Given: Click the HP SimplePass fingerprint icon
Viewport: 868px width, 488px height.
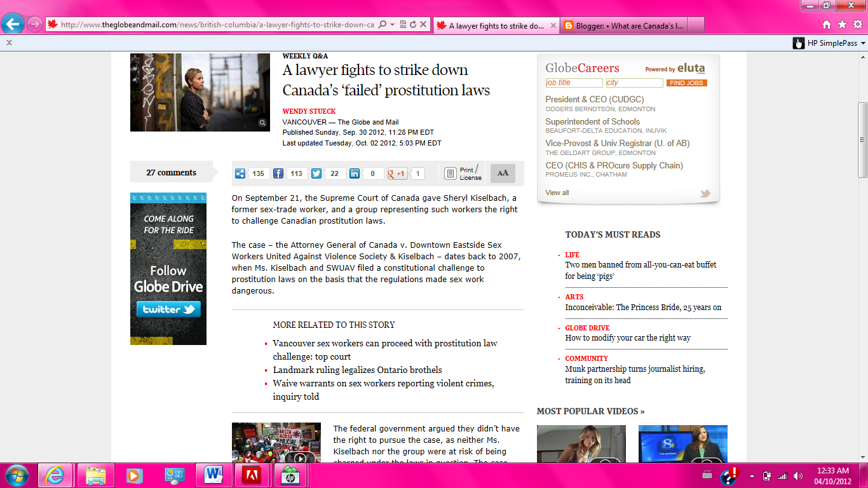Looking at the screenshot, I should tap(799, 43).
